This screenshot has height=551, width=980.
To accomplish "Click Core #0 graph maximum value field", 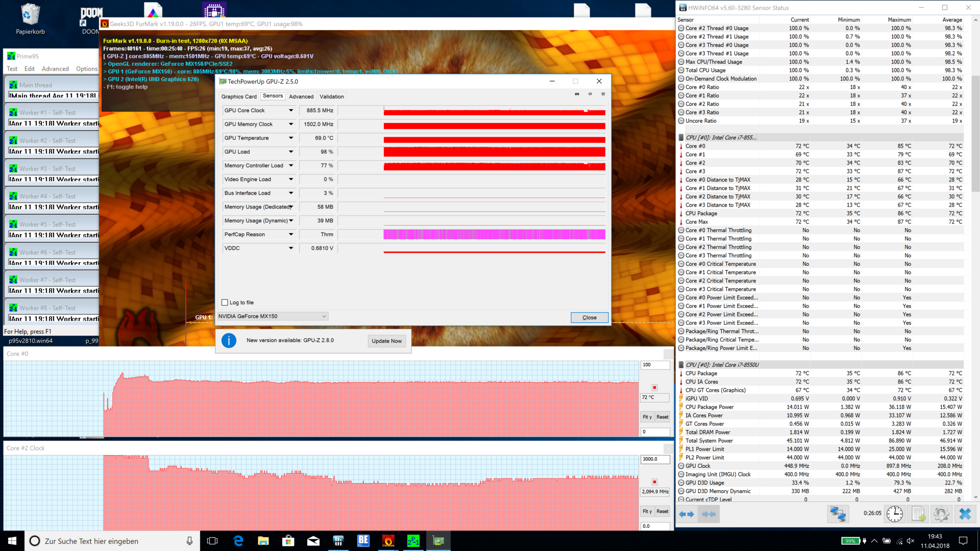I will [x=655, y=365].
